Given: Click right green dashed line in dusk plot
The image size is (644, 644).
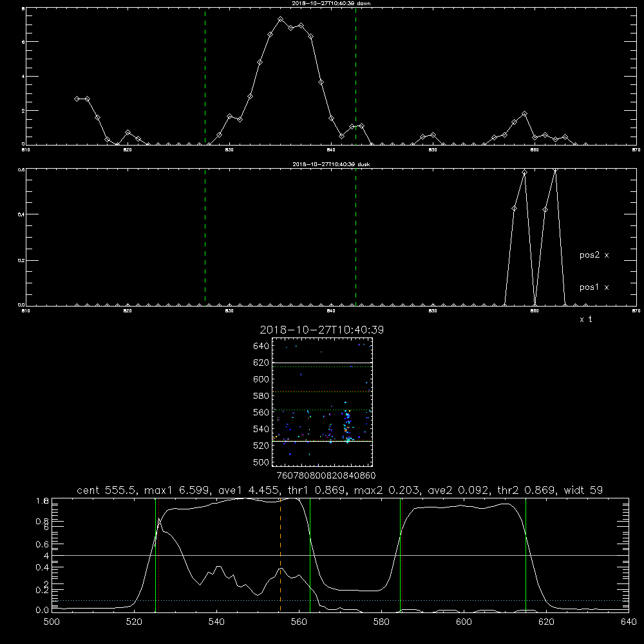Looking at the screenshot, I should click(x=355, y=238).
